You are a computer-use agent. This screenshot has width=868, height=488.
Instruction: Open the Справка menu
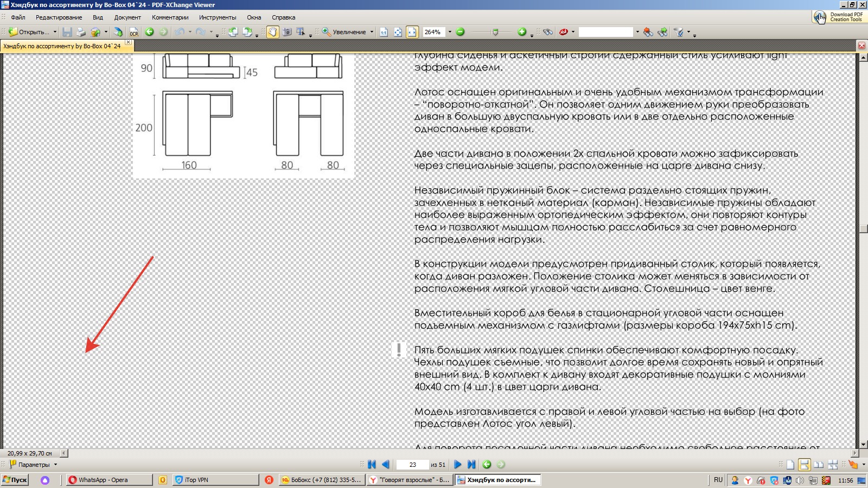(x=283, y=17)
